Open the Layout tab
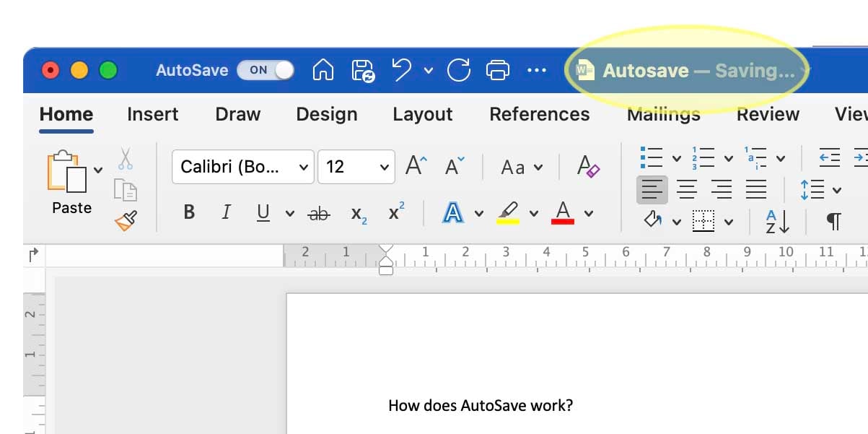The image size is (868, 434). tap(423, 114)
